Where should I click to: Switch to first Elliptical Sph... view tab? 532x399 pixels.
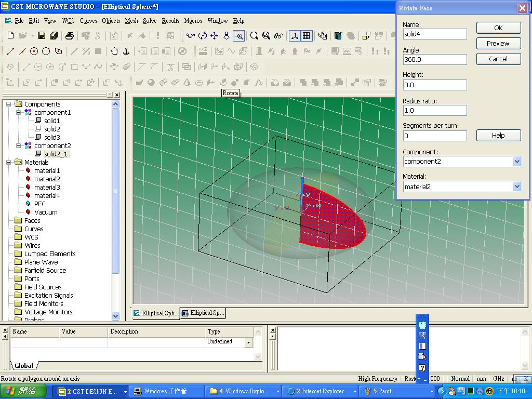(155, 313)
